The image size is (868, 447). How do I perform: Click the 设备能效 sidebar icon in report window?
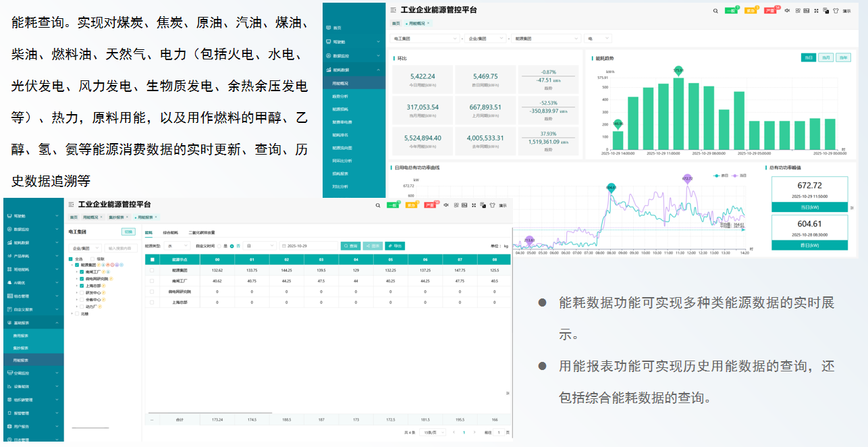click(x=9, y=386)
